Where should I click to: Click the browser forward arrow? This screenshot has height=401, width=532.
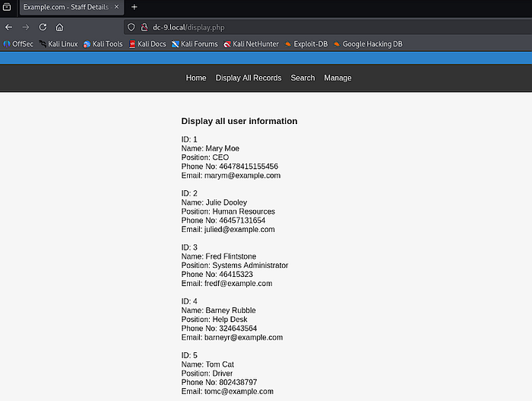pos(26,27)
